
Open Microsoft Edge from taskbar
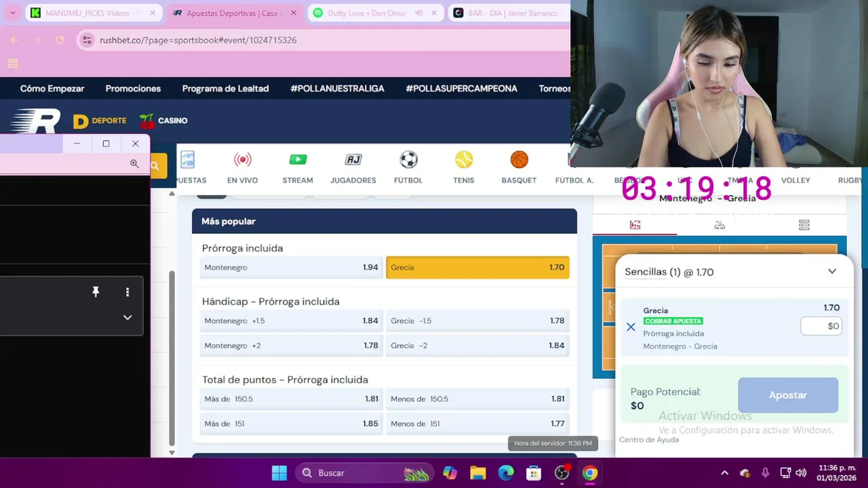coord(506,473)
